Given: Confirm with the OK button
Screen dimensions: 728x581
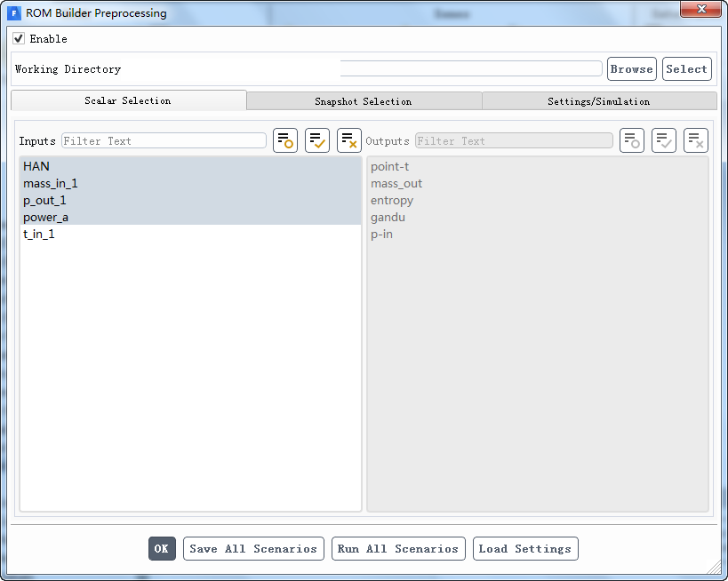Looking at the screenshot, I should click(x=162, y=548).
